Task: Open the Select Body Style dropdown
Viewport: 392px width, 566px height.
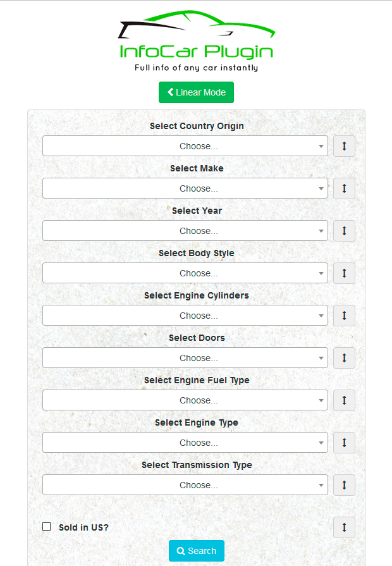Action: (x=185, y=273)
